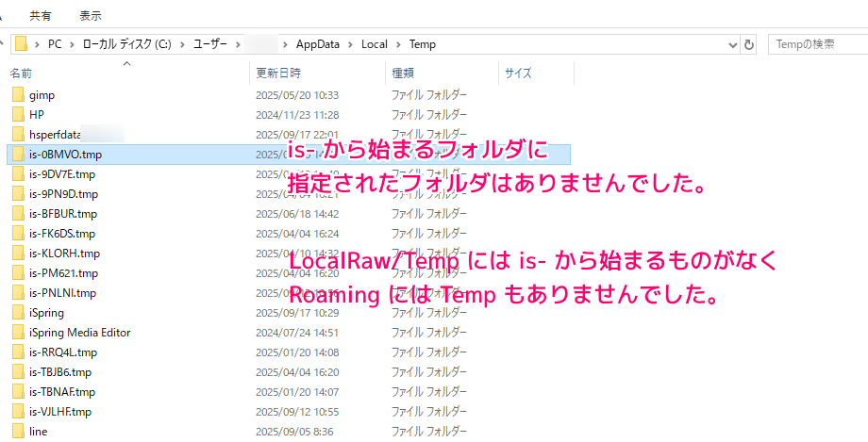868x442 pixels.
Task: Select the is-9PN9D.tmp folder icon
Action: 18,194
